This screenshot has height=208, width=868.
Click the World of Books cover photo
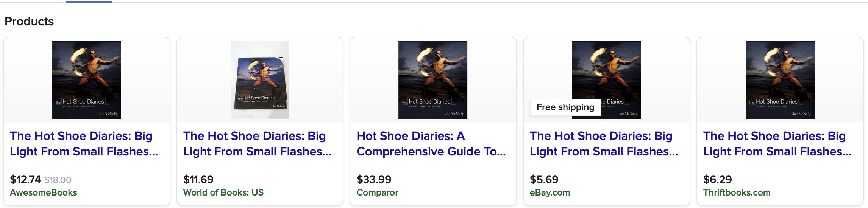coord(260,80)
